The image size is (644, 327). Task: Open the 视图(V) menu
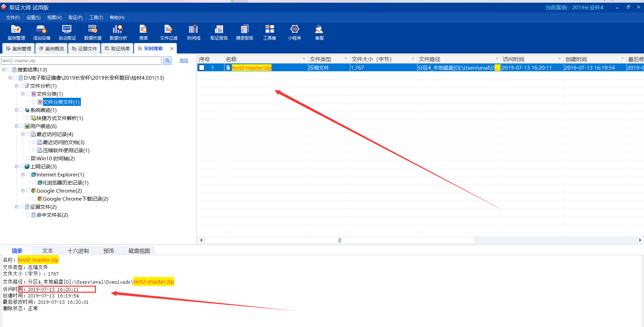54,17
